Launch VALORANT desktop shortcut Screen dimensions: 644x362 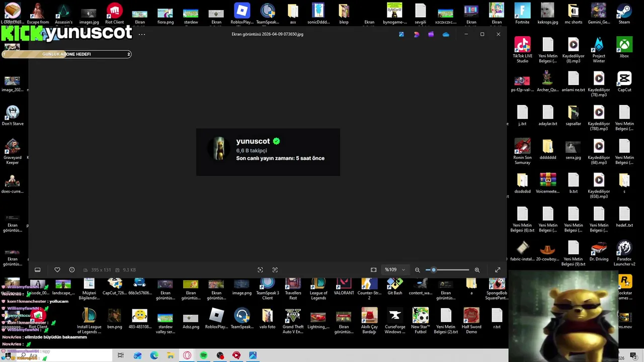coord(344,287)
